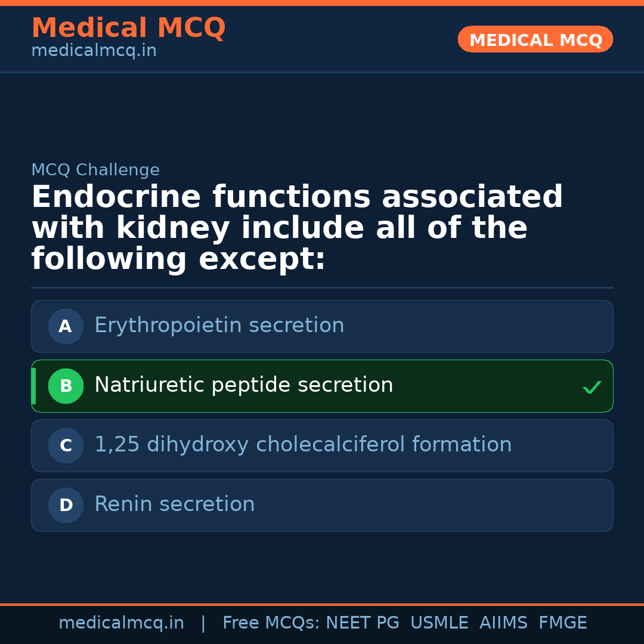This screenshot has height=644, width=644.
Task: Click the orange MEDICAL MCQ badge
Action: pyautogui.click(x=535, y=39)
